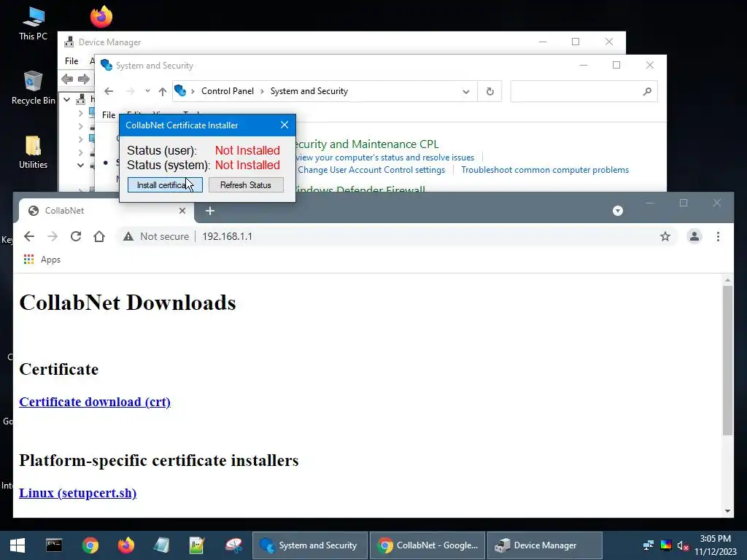The width and height of the screenshot is (747, 560).
Task: Click network icon in system tray
Action: pyautogui.click(x=648, y=545)
